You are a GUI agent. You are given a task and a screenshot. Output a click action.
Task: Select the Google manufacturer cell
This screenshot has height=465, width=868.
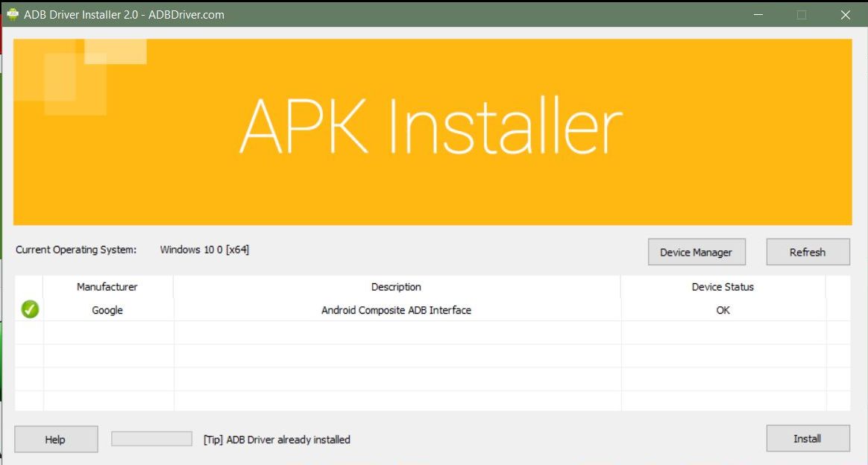pyautogui.click(x=107, y=310)
